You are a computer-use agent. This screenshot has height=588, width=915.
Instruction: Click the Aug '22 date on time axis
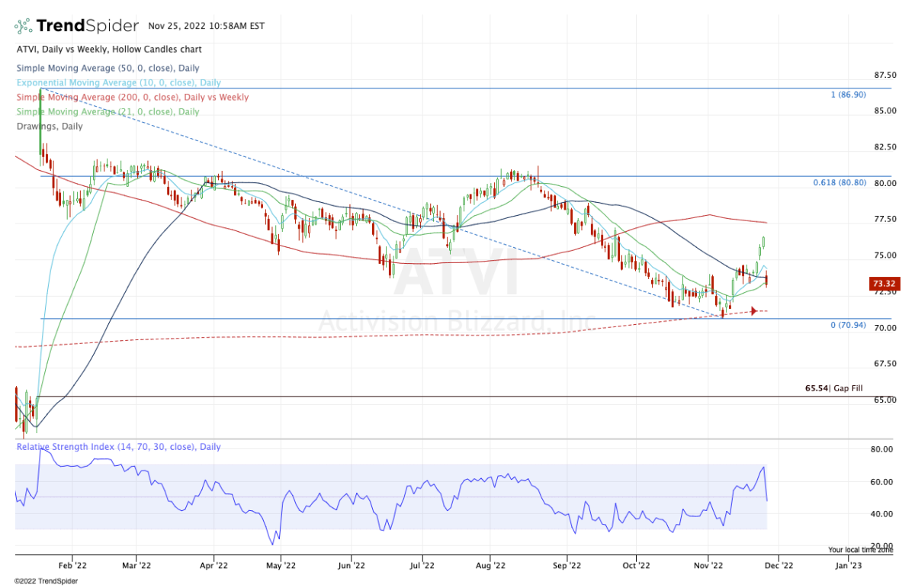point(490,565)
